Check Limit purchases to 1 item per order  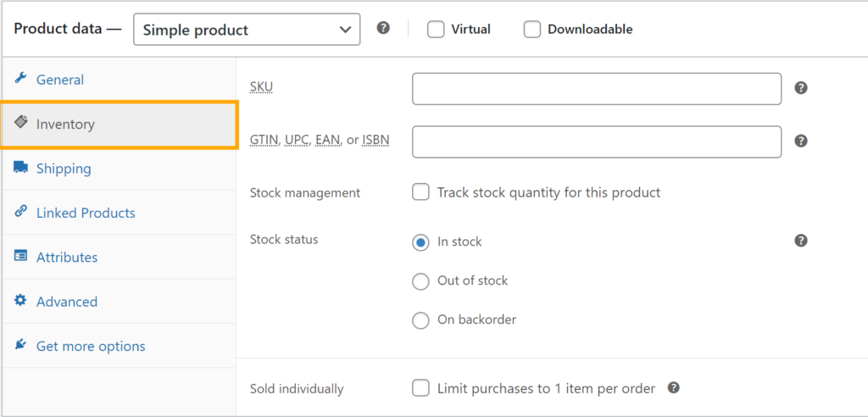[x=421, y=388]
